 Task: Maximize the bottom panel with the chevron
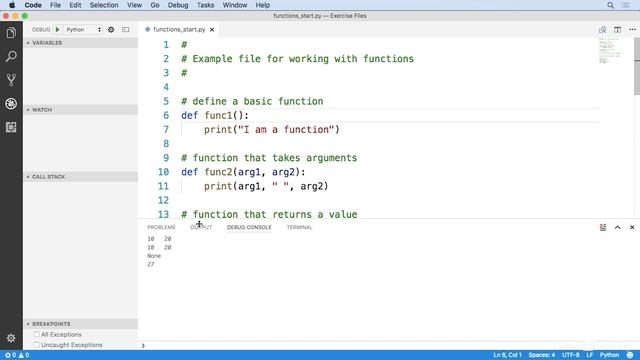click(x=618, y=227)
